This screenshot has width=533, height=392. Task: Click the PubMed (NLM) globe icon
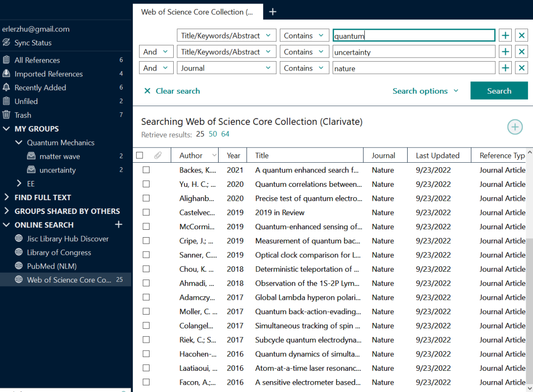19,266
